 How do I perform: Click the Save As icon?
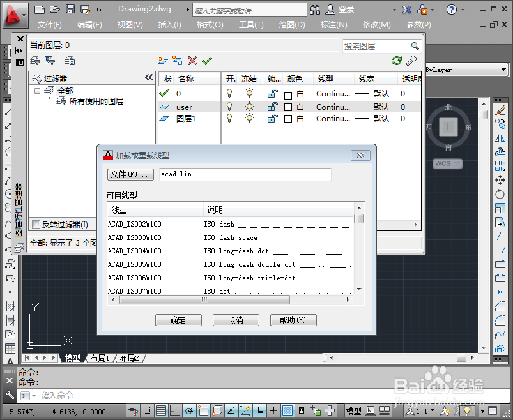click(85, 10)
